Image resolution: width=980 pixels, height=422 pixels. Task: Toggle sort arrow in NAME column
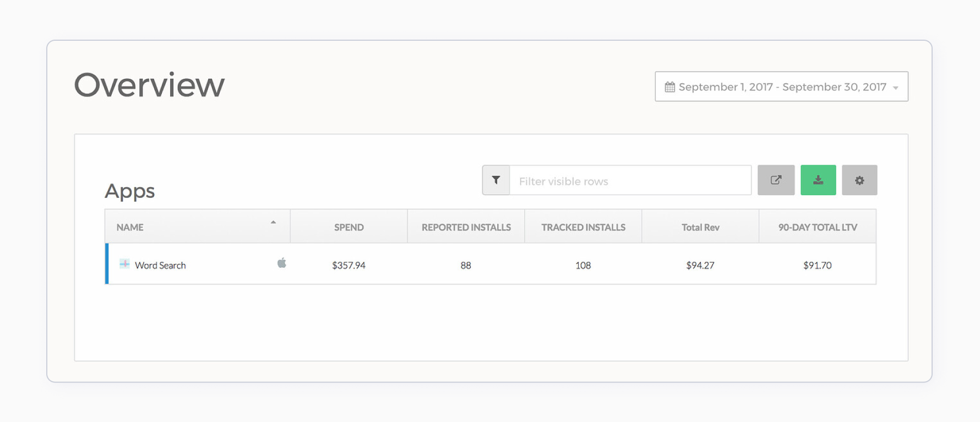(x=273, y=223)
